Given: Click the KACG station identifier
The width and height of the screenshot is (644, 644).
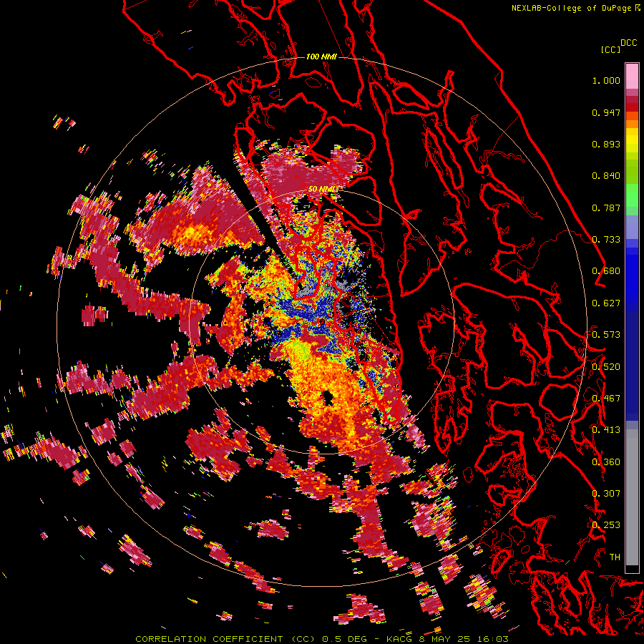Looking at the screenshot, I should click(x=401, y=639).
